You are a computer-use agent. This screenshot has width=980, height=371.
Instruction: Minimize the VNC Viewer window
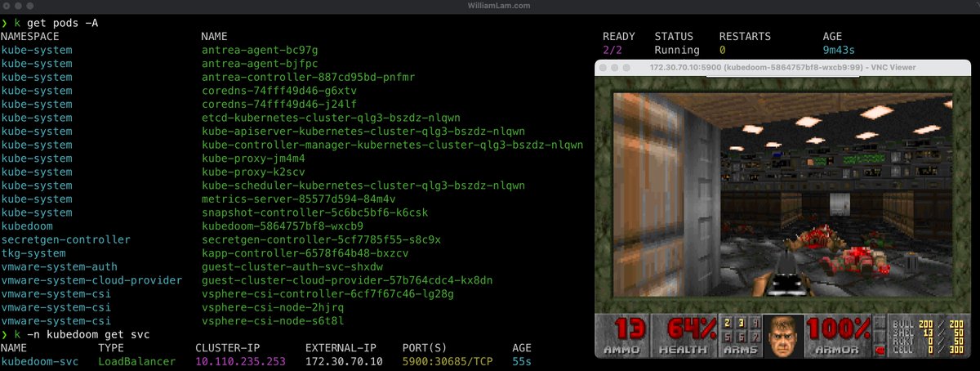616,67
